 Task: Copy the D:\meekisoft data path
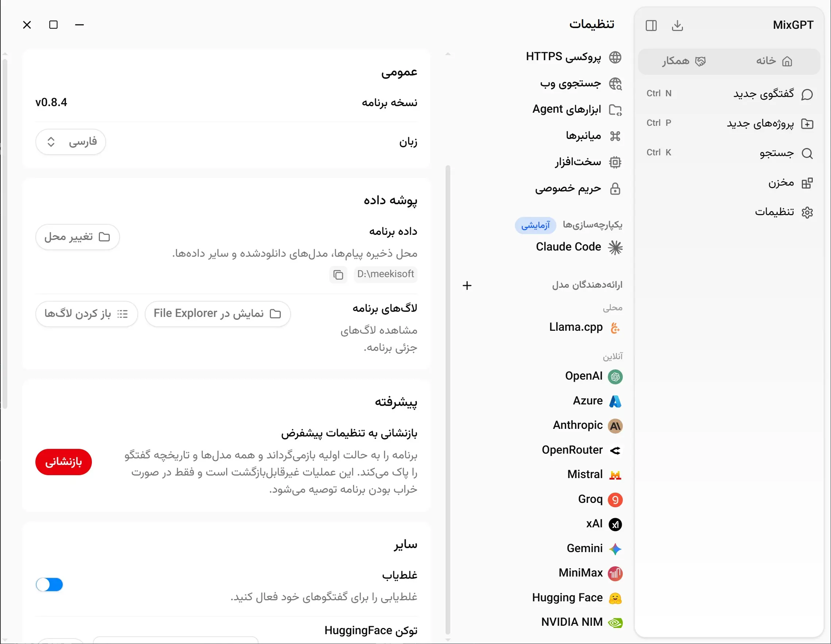[x=338, y=275]
